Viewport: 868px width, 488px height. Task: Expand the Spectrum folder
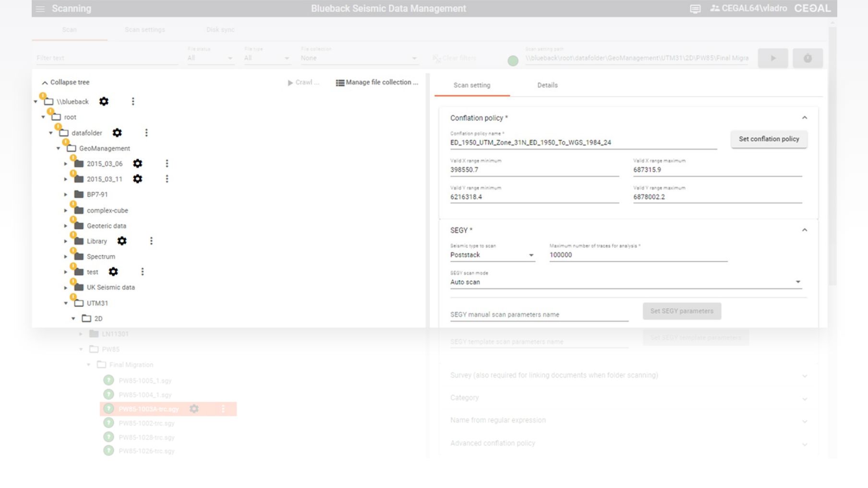click(66, 256)
